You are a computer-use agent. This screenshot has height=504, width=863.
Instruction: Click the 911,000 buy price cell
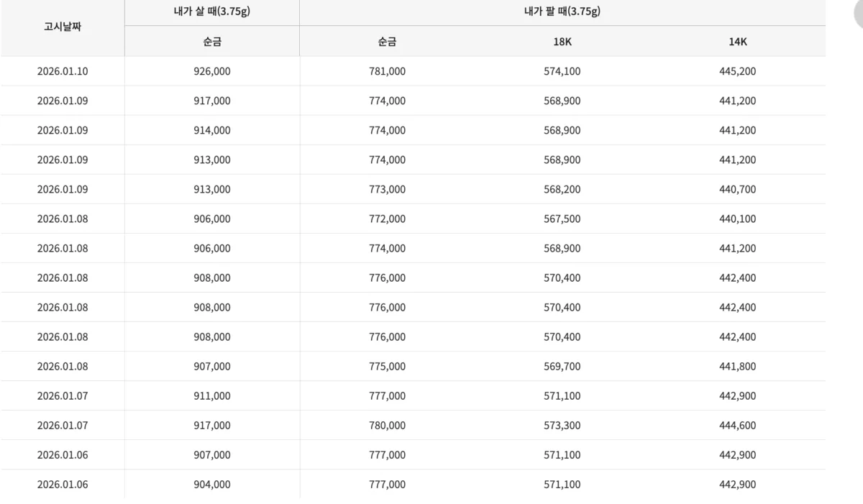point(212,395)
